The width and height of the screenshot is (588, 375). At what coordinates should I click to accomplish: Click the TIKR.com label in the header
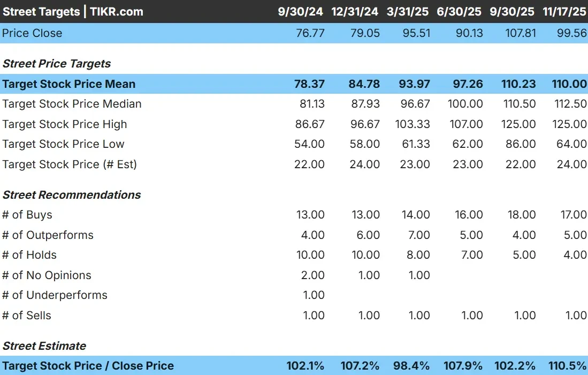click(x=115, y=11)
